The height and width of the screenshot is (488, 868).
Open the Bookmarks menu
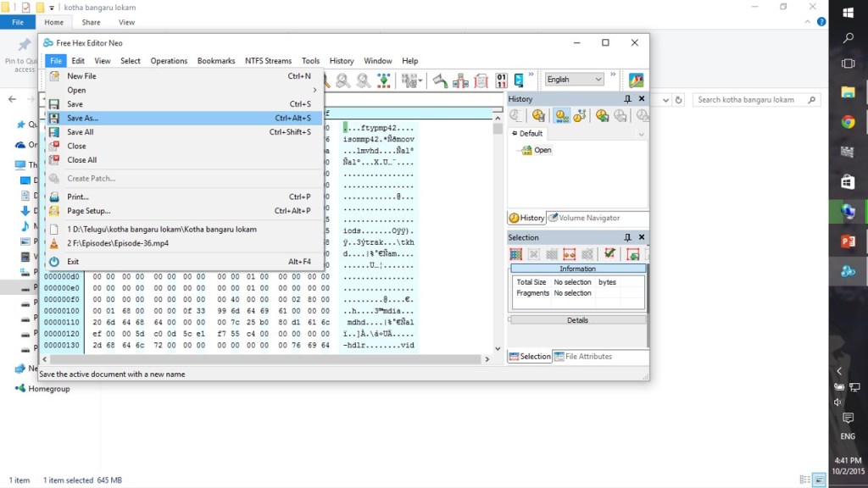[216, 61]
